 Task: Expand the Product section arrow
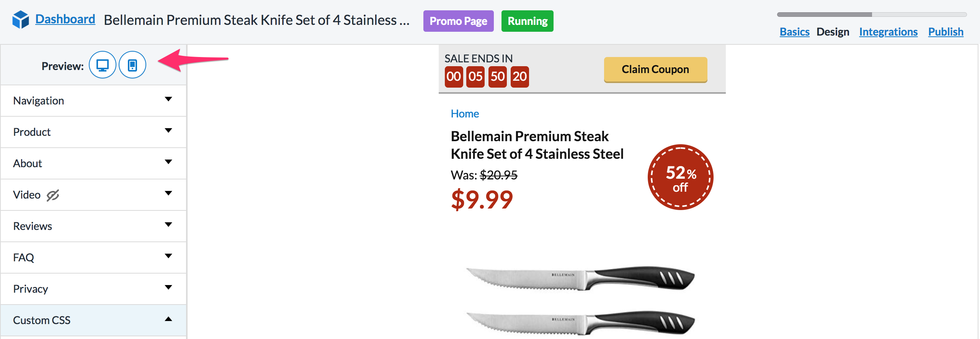pos(168,131)
